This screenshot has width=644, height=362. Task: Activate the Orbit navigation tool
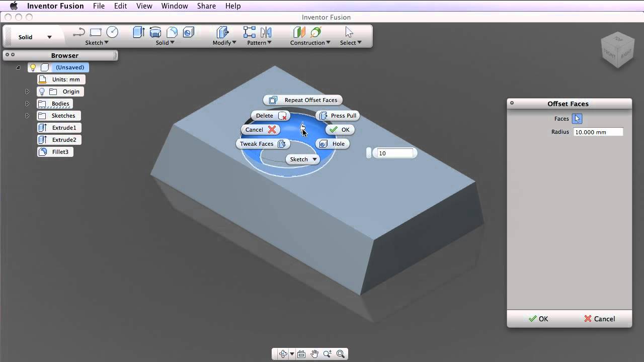(x=283, y=354)
